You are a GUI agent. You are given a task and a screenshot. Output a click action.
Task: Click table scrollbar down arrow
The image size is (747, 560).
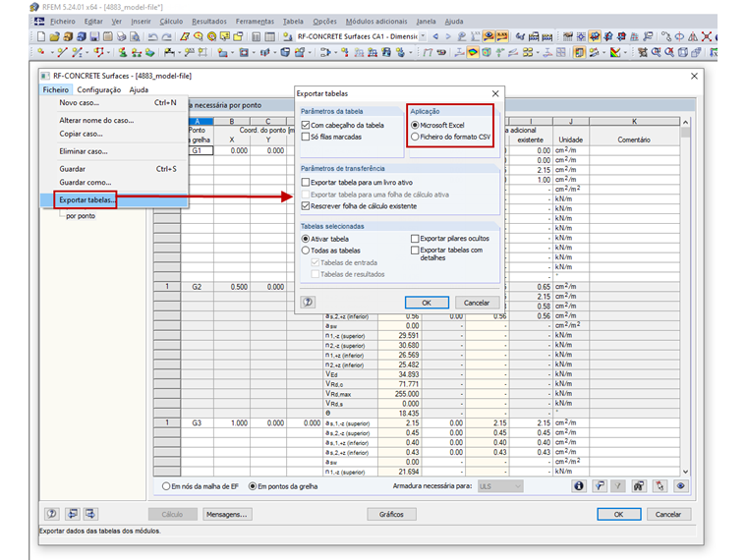pos(685,472)
